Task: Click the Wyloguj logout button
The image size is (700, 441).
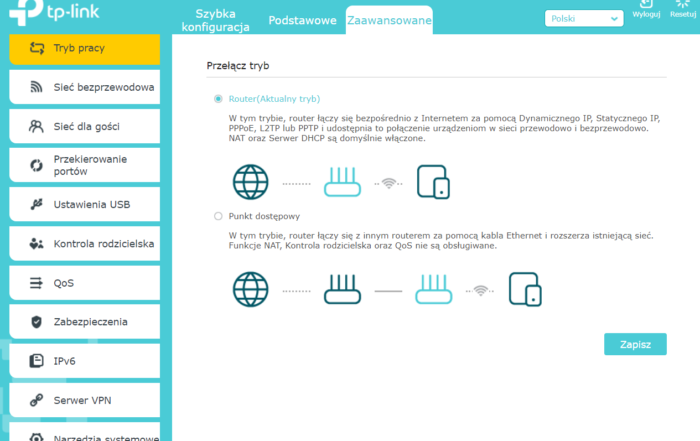Action: pos(647,11)
